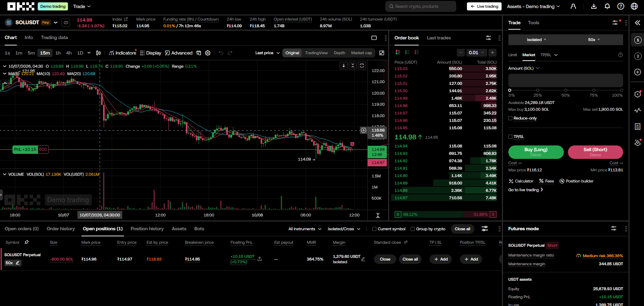Set amount slider to 25%
The height and width of the screenshot is (306, 644).
(x=538, y=90)
